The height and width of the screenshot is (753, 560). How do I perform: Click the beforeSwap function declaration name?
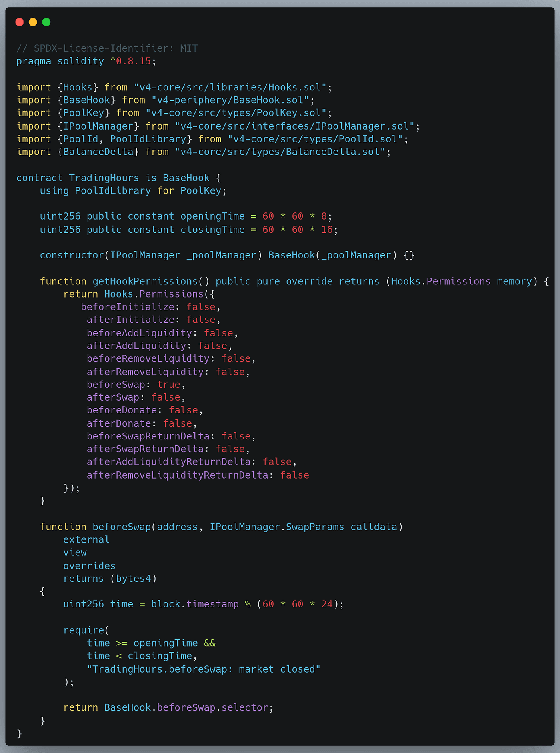point(122,527)
